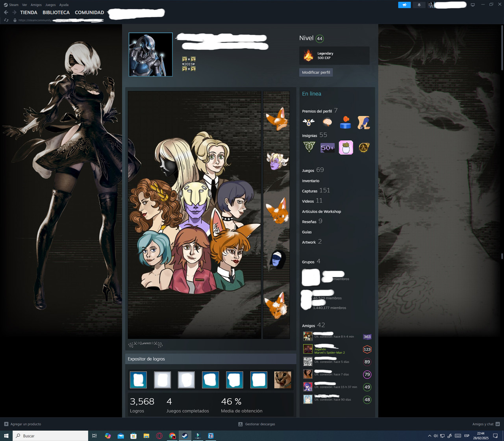Open the Juegos 69 link

pos(313,170)
